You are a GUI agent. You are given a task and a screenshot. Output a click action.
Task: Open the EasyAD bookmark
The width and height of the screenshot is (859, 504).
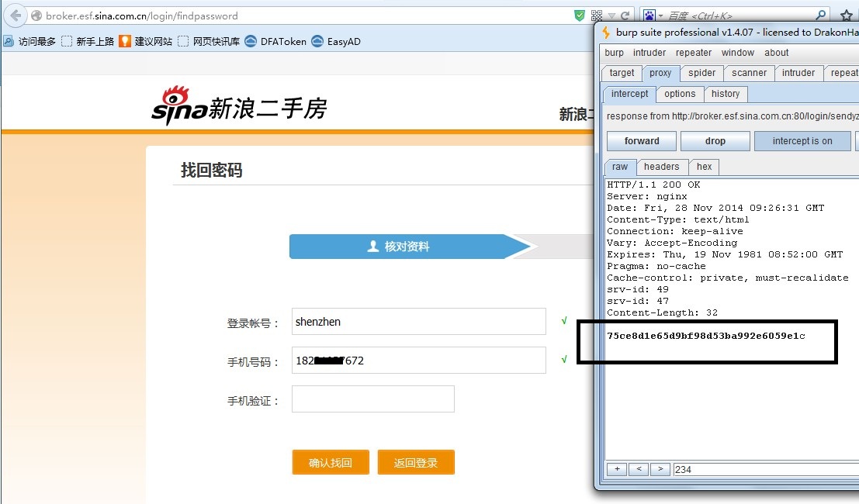336,41
